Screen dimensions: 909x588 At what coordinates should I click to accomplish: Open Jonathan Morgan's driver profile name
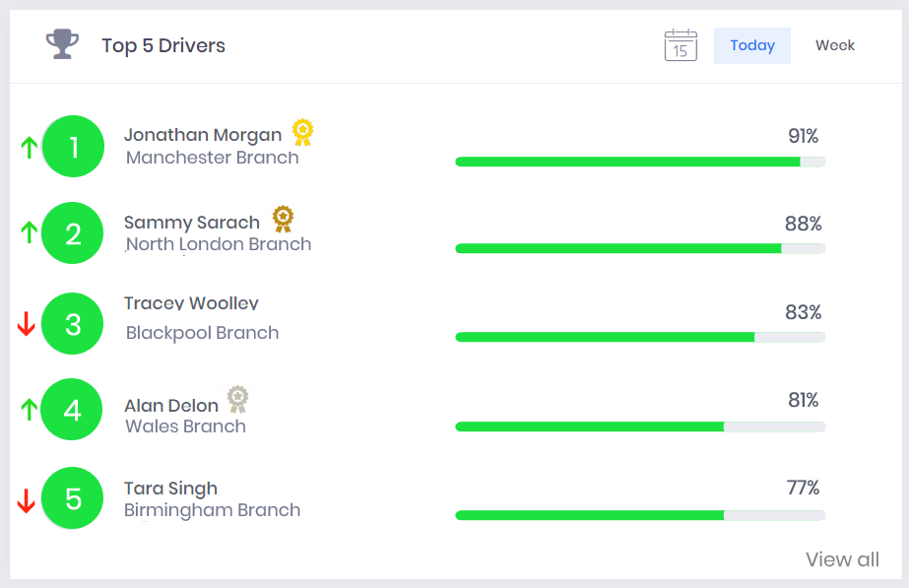tap(203, 135)
